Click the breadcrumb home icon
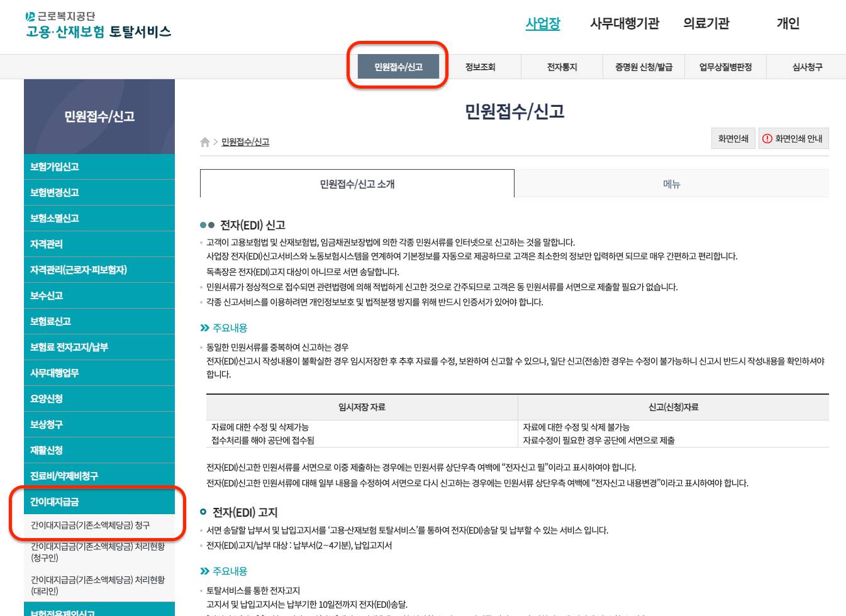Viewport: 846px width, 616px height. tap(204, 141)
